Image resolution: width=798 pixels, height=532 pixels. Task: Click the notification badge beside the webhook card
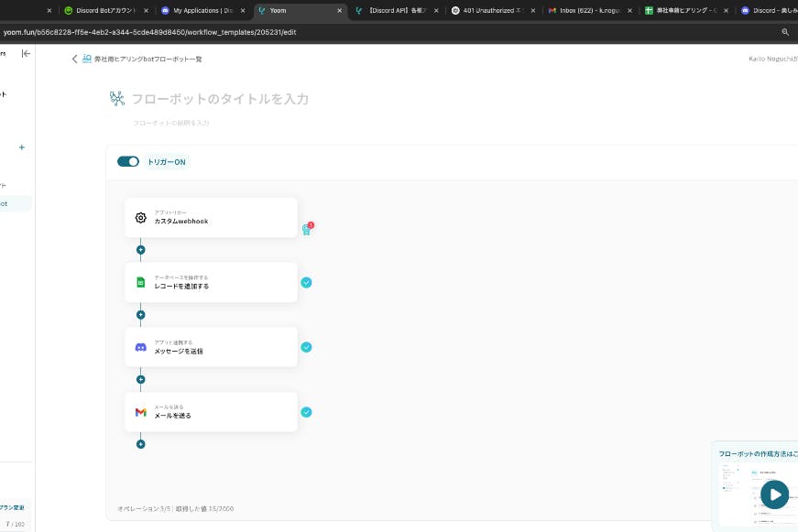pos(307,228)
